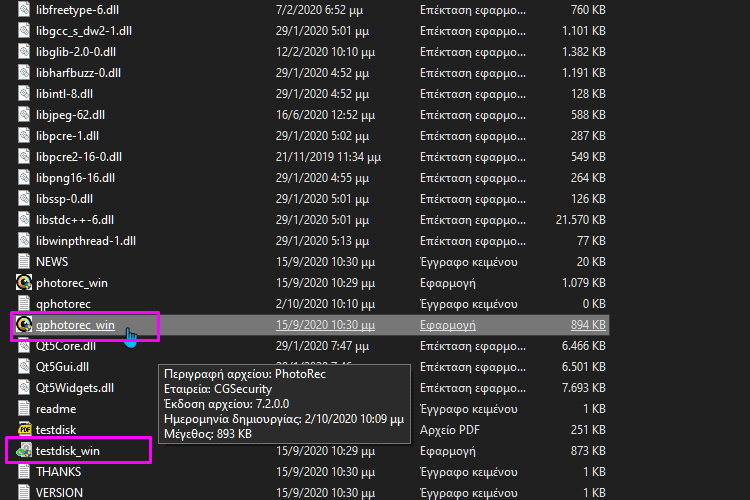Select the photorec_win file name

(x=72, y=283)
